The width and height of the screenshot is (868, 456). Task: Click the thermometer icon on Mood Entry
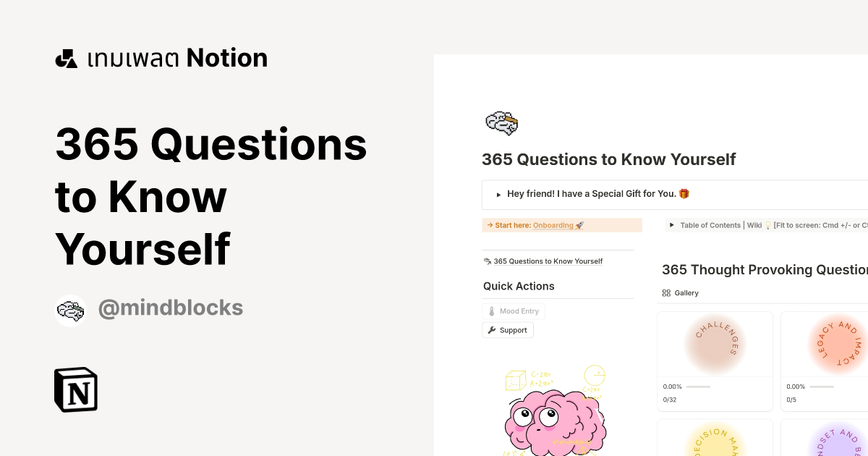[490, 311]
